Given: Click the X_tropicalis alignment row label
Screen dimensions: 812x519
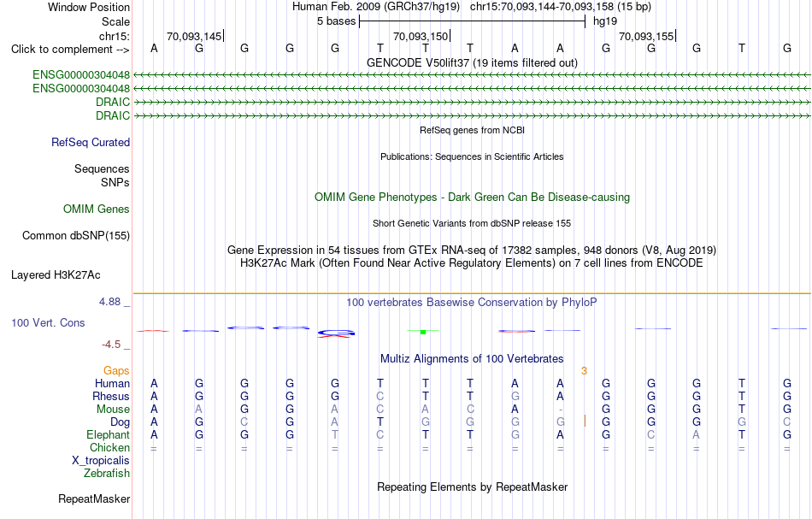Looking at the screenshot, I should point(101,461).
